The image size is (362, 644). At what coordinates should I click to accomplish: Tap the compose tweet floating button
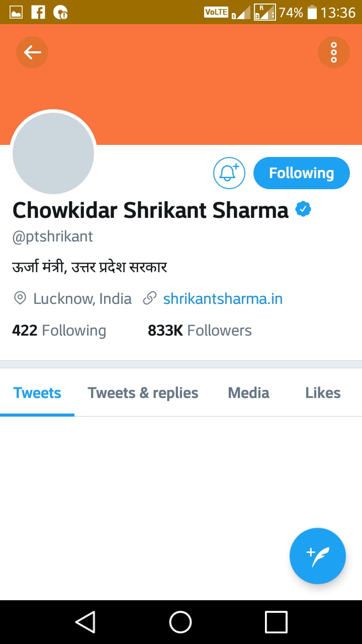click(318, 555)
